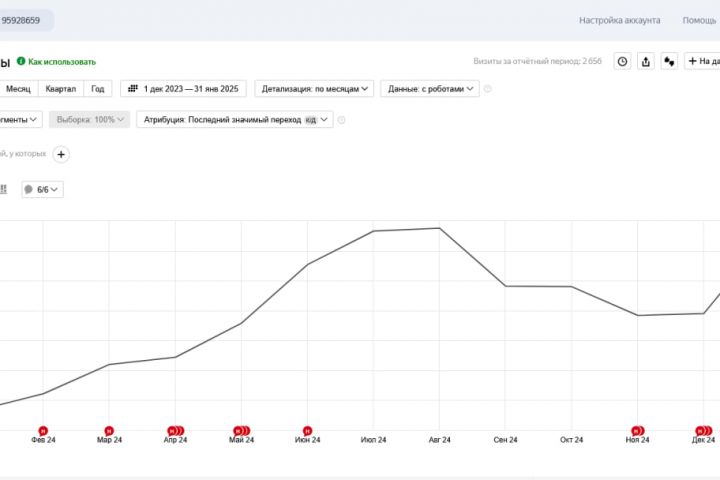Click the 'Сен 24' axis label
The image size is (720, 480).
click(x=505, y=440)
